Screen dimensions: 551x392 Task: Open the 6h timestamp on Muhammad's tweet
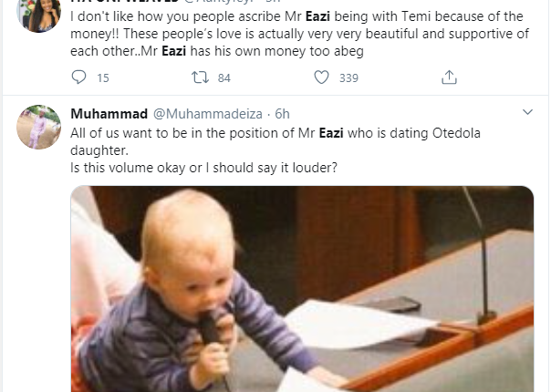(x=283, y=114)
